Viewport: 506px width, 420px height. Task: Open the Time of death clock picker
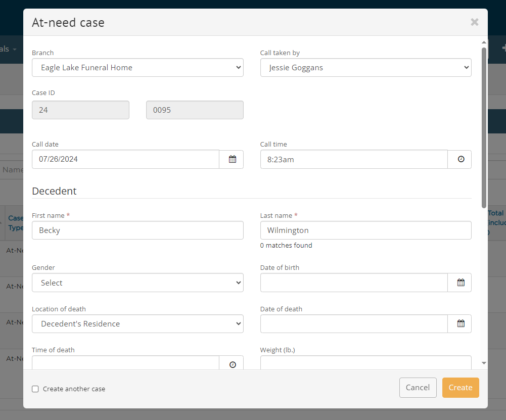pyautogui.click(x=232, y=364)
